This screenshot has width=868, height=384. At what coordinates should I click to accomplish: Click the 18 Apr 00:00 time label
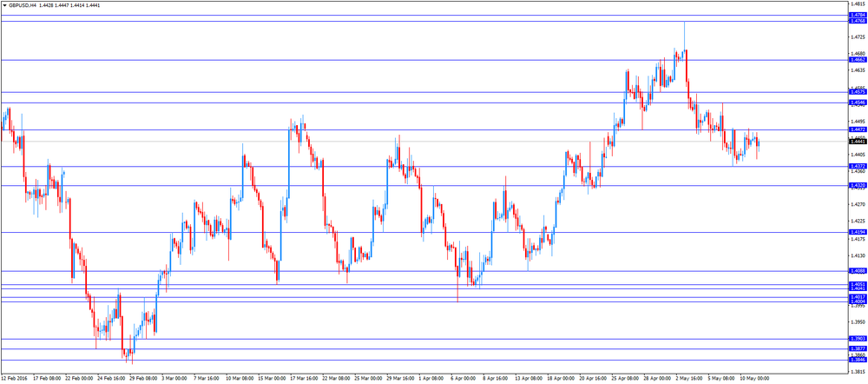tap(562, 380)
